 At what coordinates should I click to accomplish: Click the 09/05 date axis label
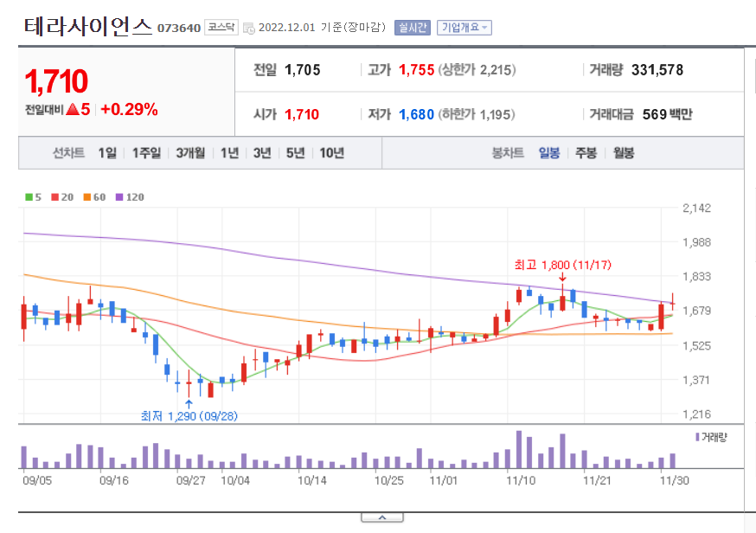click(x=37, y=480)
